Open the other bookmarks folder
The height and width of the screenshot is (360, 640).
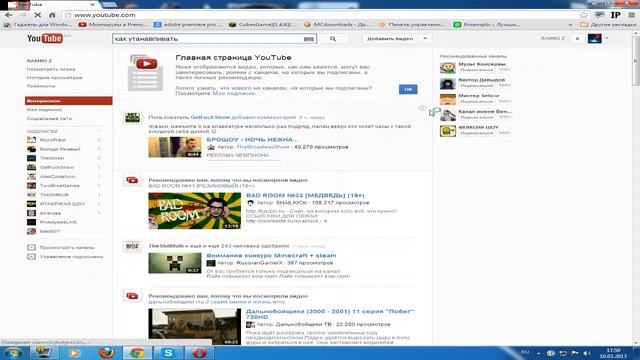click(608, 25)
